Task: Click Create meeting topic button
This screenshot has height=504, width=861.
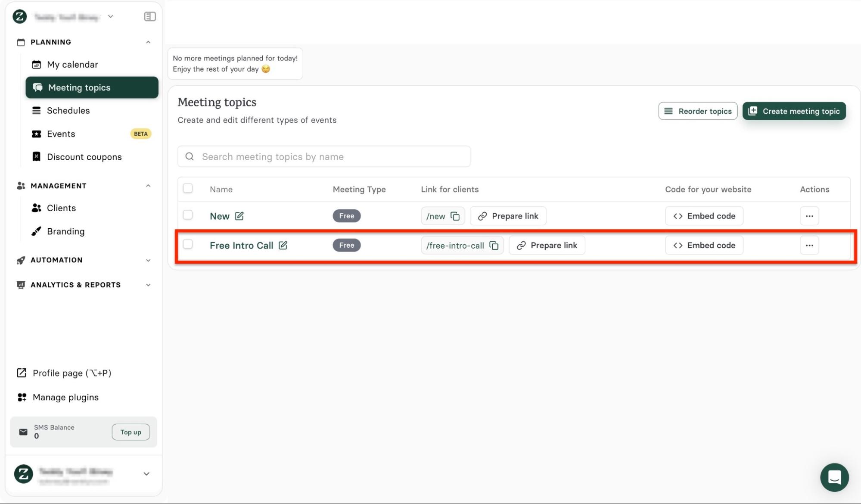Action: point(794,111)
